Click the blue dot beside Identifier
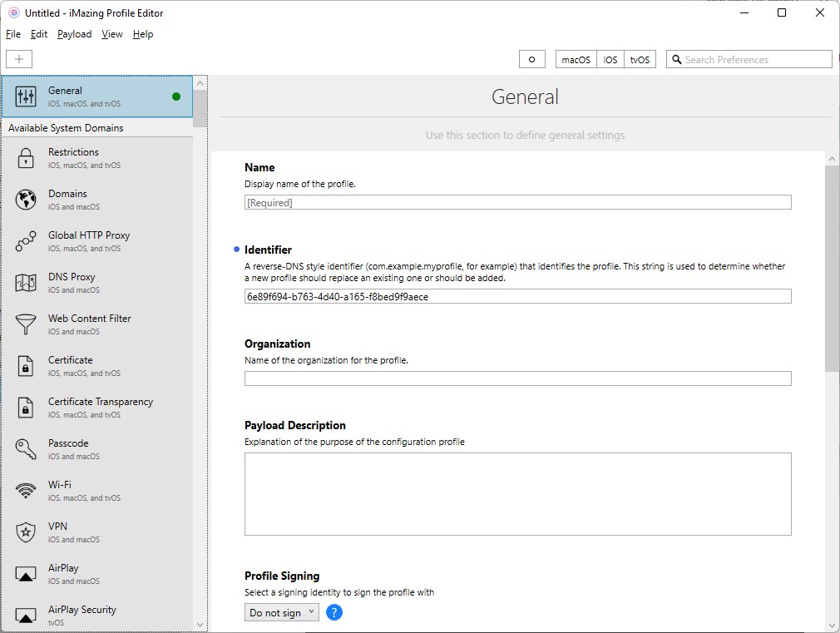Viewport: 840px width, 633px height. coord(236,250)
